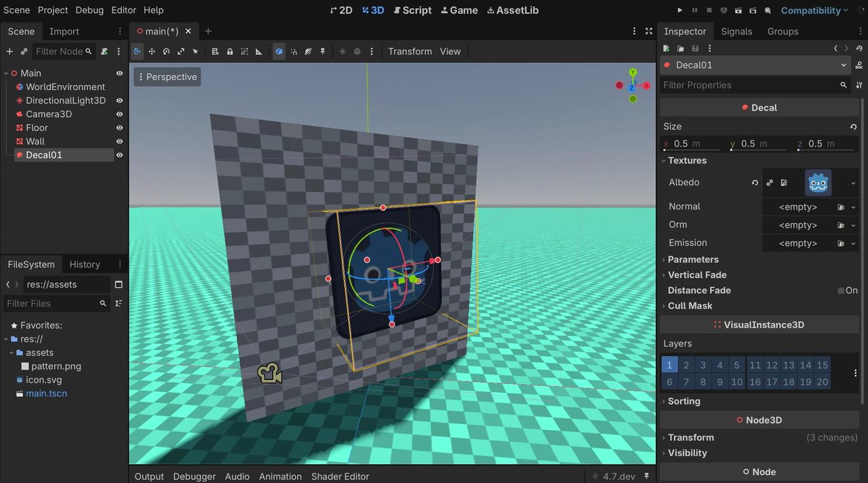The height and width of the screenshot is (483, 868).
Task: Revert the Albedo texture value
Action: [x=755, y=182]
